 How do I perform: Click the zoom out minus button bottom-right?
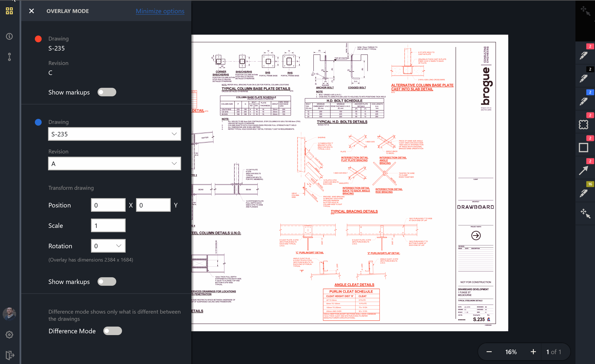[489, 352]
